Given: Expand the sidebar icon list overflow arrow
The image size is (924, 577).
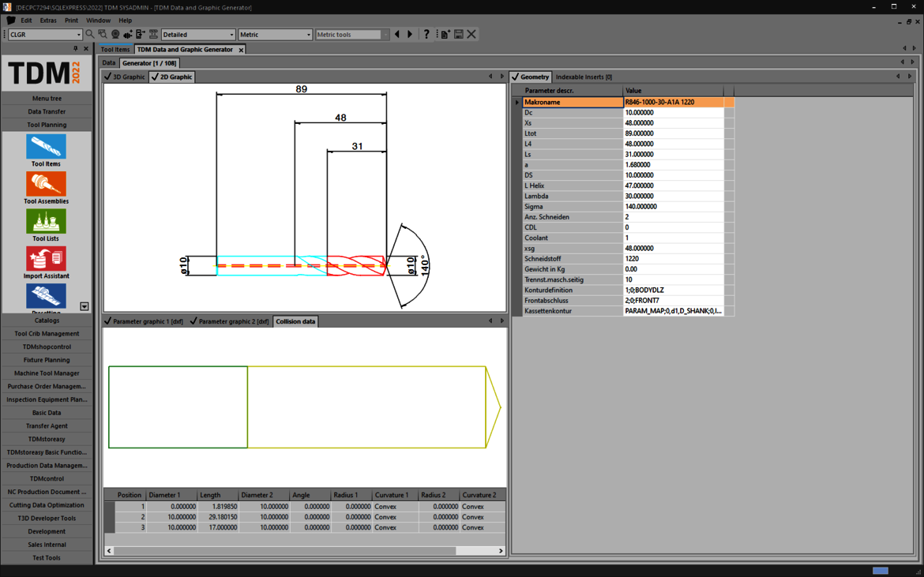Looking at the screenshot, I should [85, 306].
